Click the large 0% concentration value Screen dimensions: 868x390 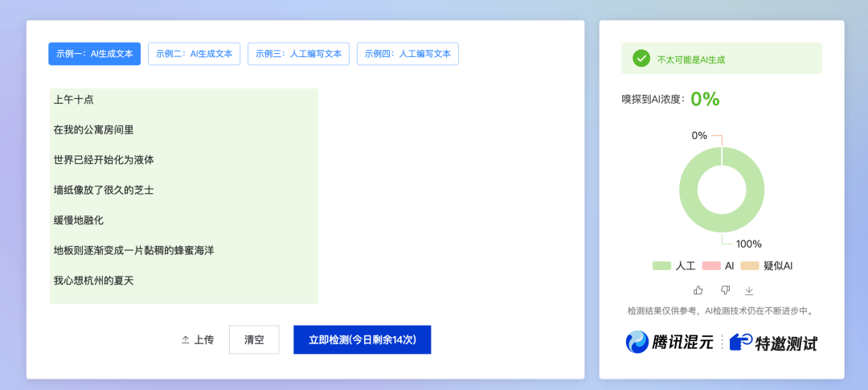(705, 99)
